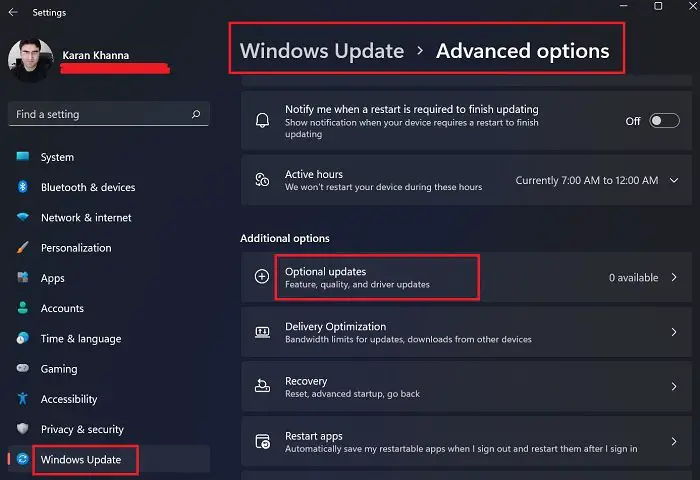The image size is (700, 480).
Task: Select Windows Update in sidebar
Action: (x=109, y=459)
